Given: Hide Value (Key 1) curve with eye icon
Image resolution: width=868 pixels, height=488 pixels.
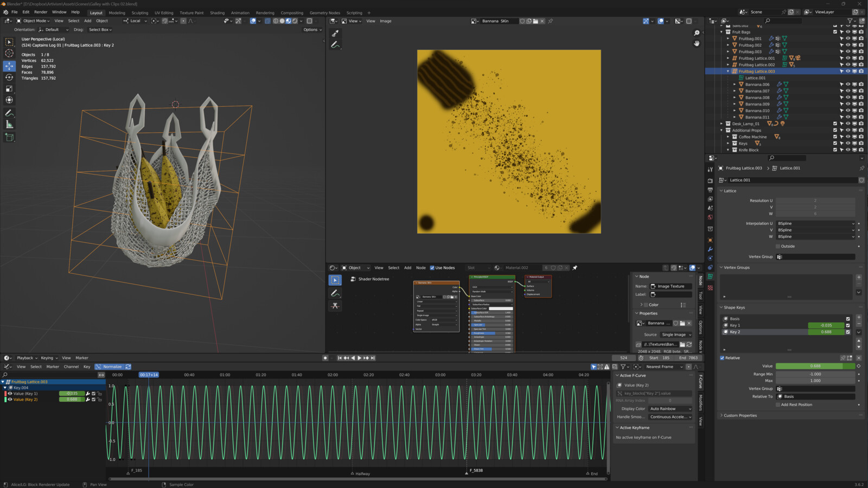Looking at the screenshot, I should tap(10, 394).
